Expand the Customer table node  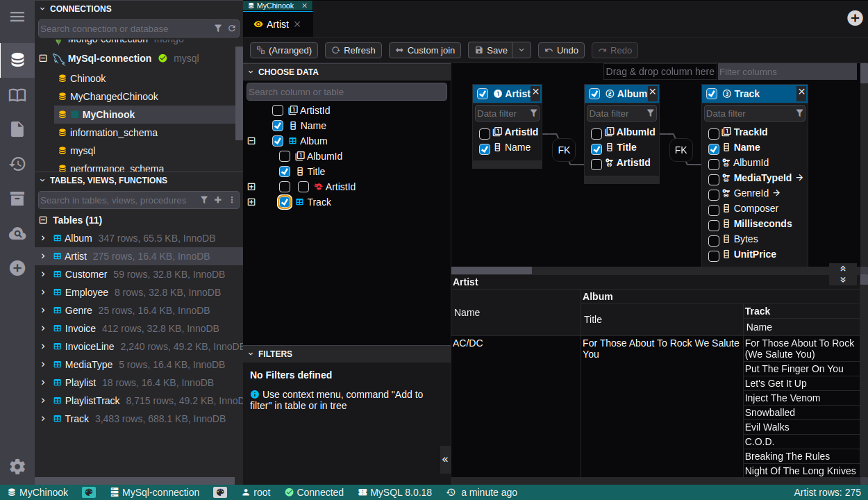click(43, 274)
